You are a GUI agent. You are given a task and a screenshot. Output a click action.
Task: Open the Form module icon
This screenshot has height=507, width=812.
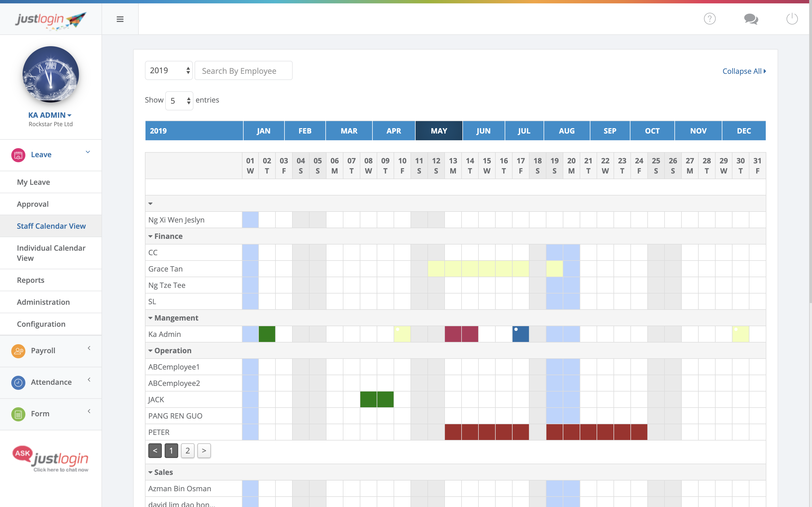[18, 414]
